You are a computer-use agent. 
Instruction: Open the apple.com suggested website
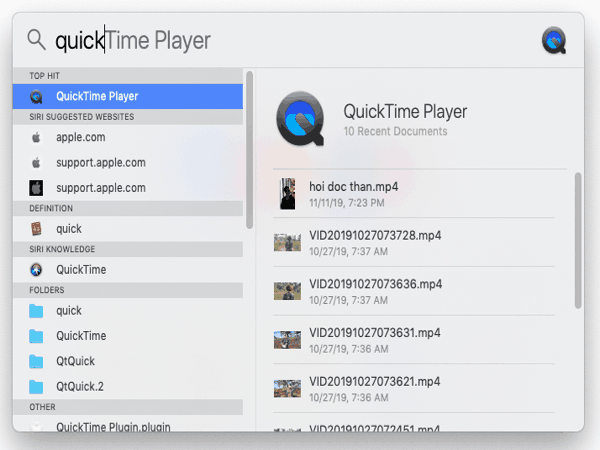(x=128, y=137)
